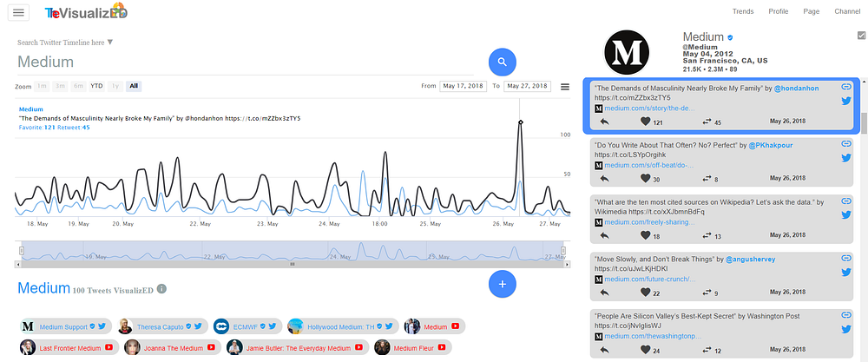Screen dimensions: 868x362
Task: Select the Theresa Caputo chip
Action: click(162, 326)
